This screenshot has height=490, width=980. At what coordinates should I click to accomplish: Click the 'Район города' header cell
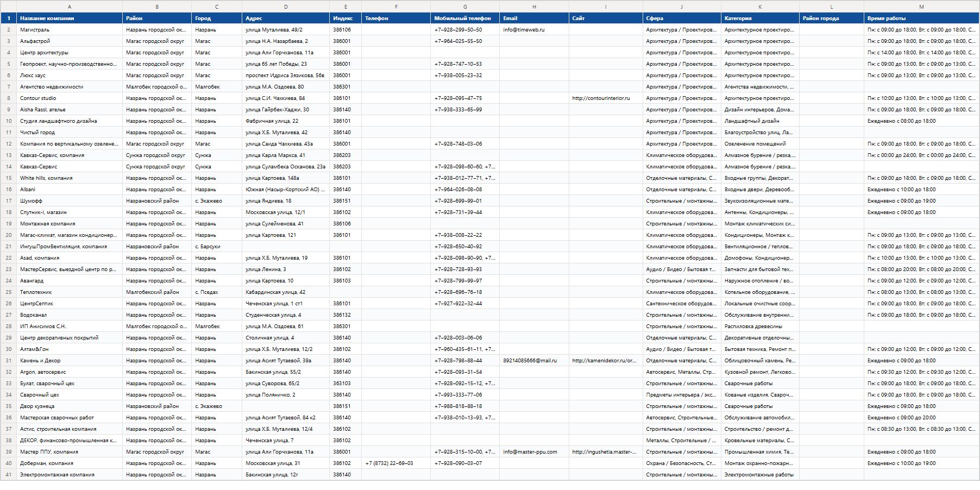[832, 18]
